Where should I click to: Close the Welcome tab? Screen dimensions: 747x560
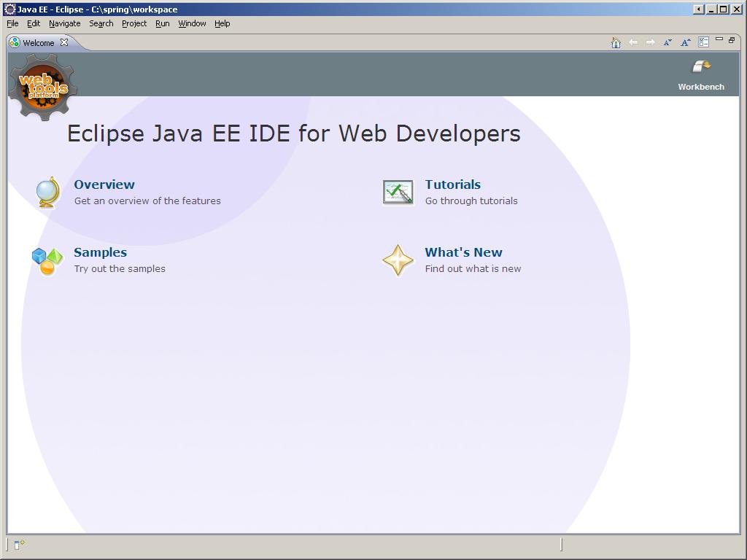pos(64,42)
